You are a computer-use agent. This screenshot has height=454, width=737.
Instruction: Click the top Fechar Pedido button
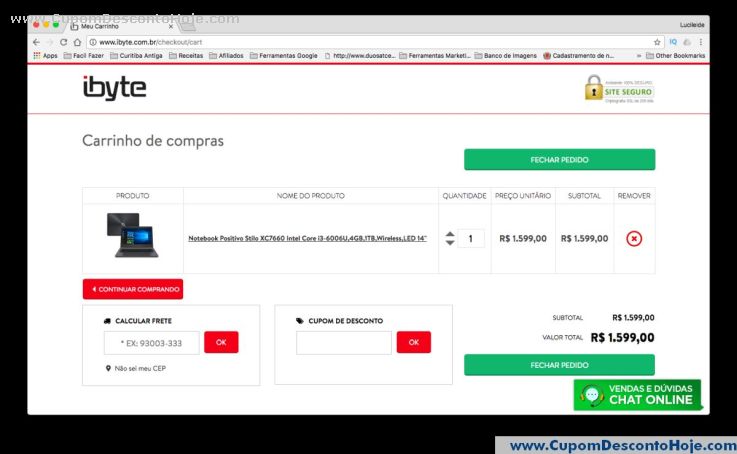[x=559, y=160]
